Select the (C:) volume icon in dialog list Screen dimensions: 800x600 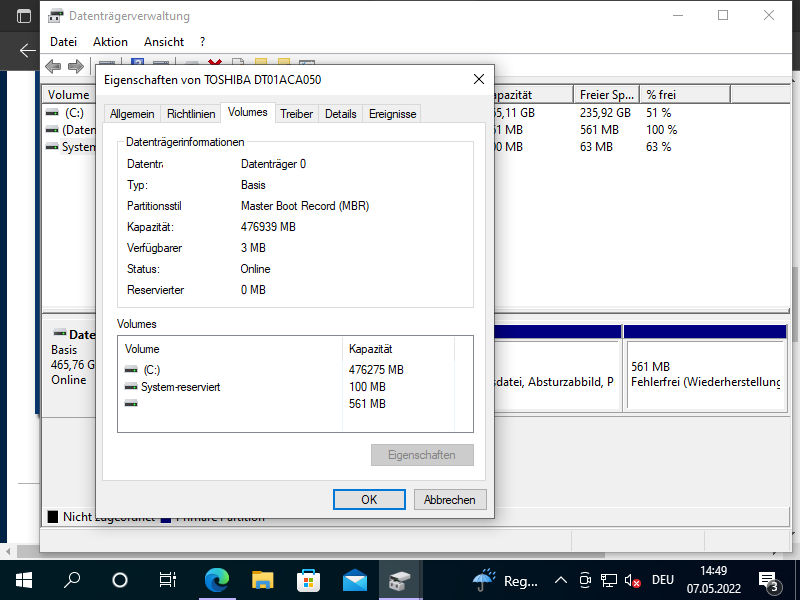(131, 369)
